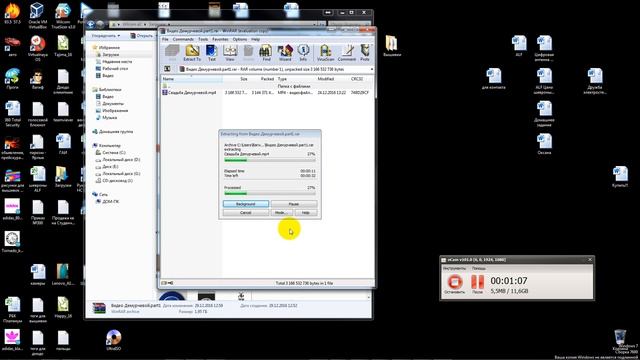Click the file extraction progress bar
Image resolution: width=640 pixels, height=360 pixels.
pos(269,160)
